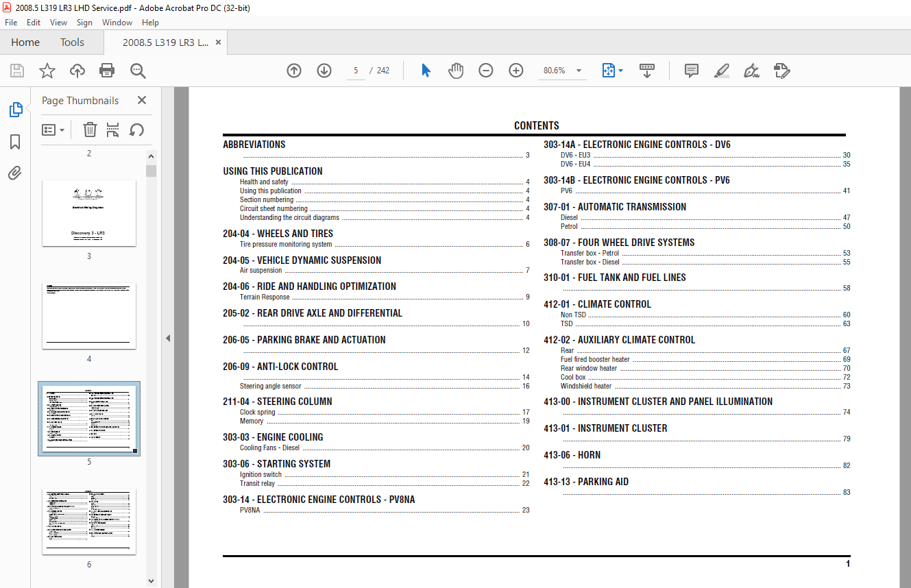This screenshot has width=911, height=588.
Task: Select page 5 thumbnail
Action: click(89, 419)
